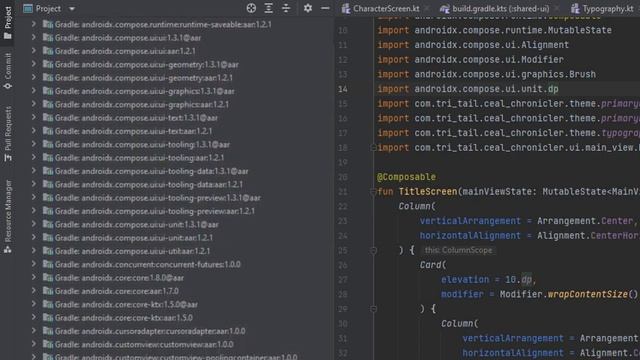Open the Project view dropdown
This screenshot has width=640, height=360.
click(x=72, y=9)
